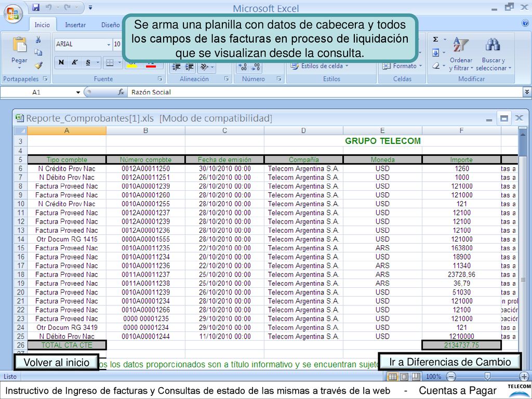The height and width of the screenshot is (399, 532).
Task: Open the Número dialog launcher
Action: click(279, 79)
